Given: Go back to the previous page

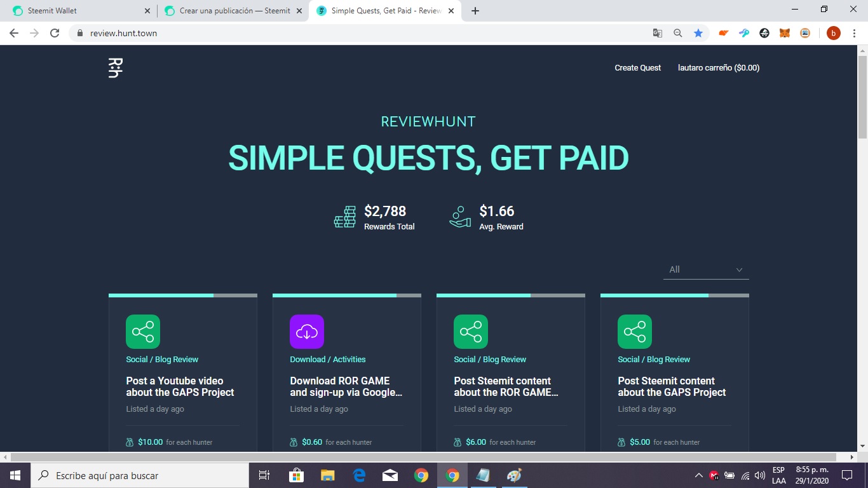Looking at the screenshot, I should 14,33.
